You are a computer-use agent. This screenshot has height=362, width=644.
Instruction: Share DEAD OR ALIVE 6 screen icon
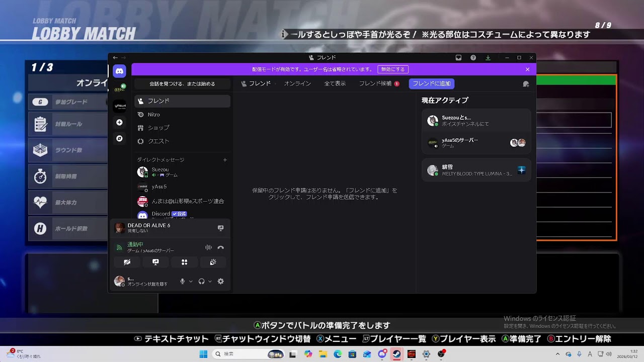tap(220, 228)
